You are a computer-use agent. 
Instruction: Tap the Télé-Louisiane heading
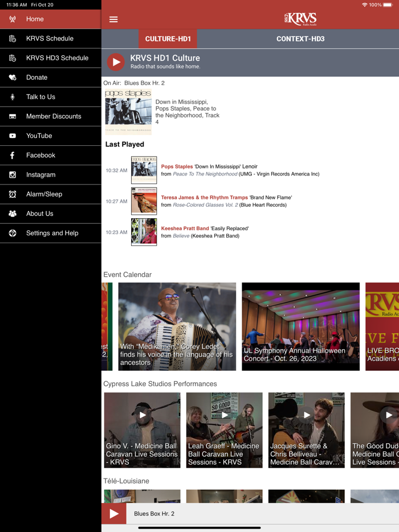[126, 481]
